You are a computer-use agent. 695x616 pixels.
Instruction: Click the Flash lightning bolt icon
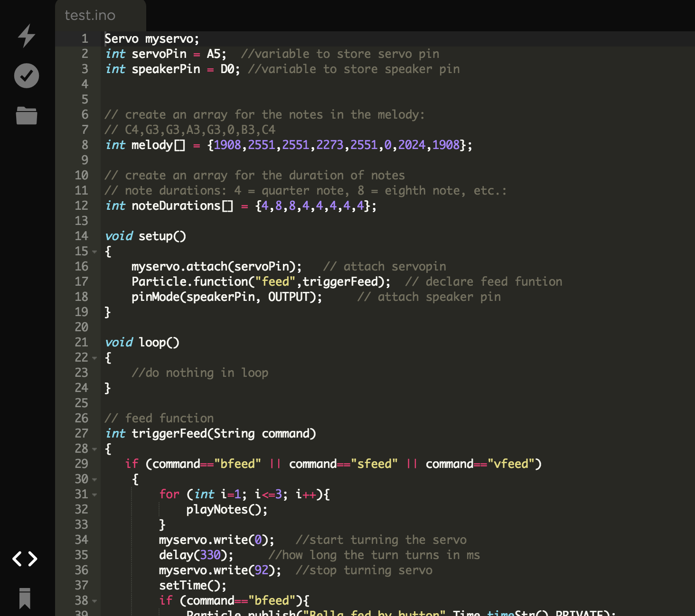tap(27, 36)
